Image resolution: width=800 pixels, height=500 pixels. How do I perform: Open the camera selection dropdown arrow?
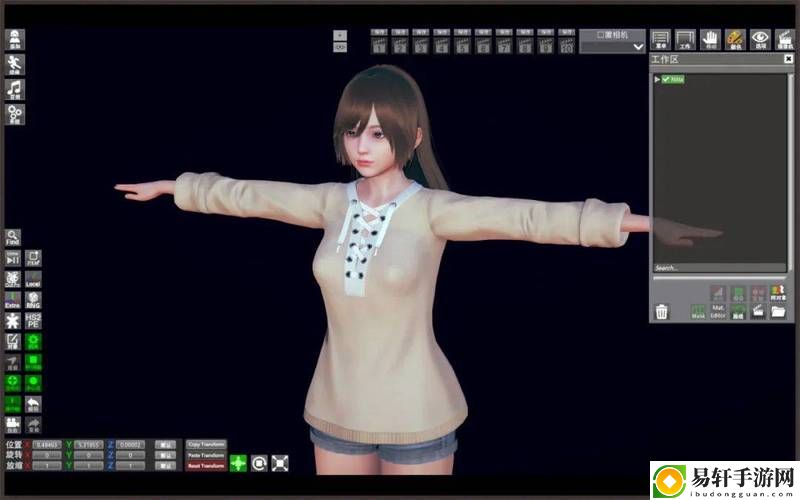point(638,47)
